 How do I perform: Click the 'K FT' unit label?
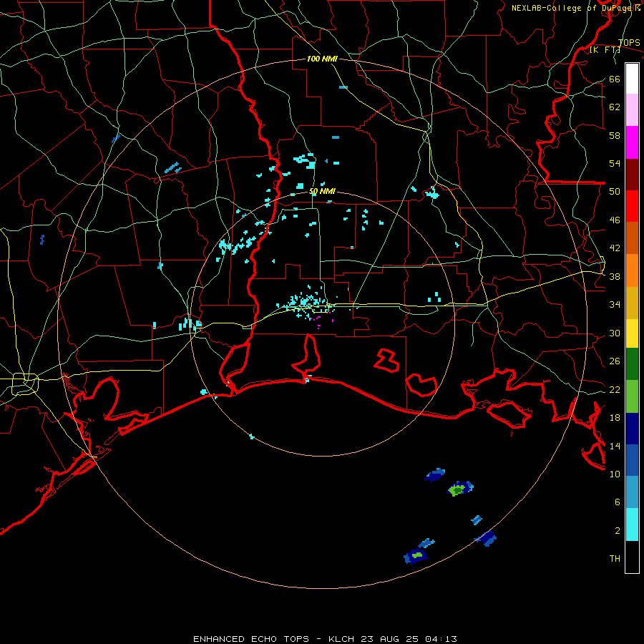(605, 50)
